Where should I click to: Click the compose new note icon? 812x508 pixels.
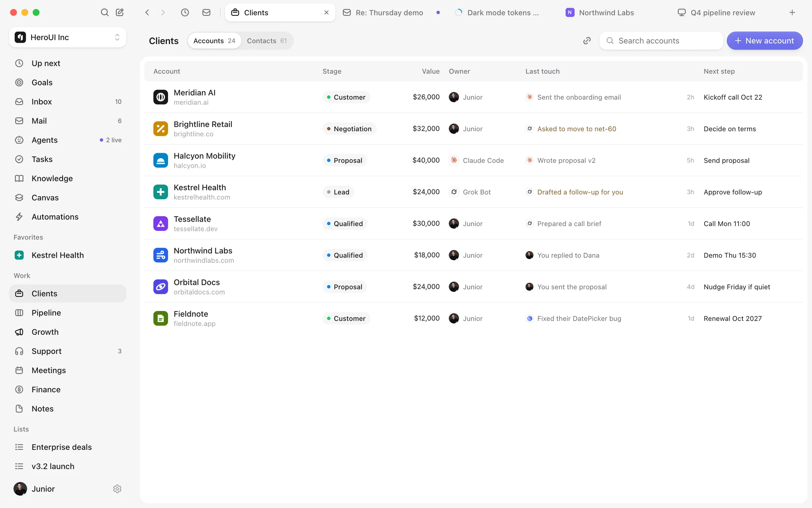(120, 12)
